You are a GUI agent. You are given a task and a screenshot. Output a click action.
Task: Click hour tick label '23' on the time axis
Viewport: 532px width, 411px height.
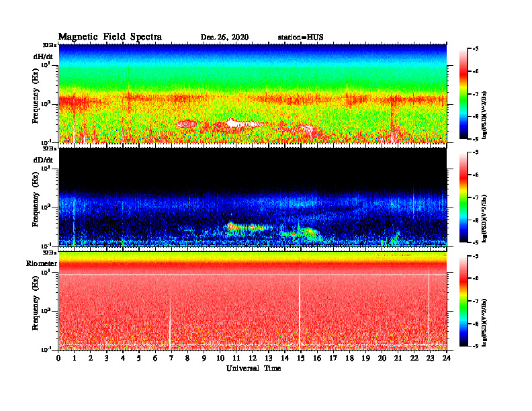pos(430,358)
